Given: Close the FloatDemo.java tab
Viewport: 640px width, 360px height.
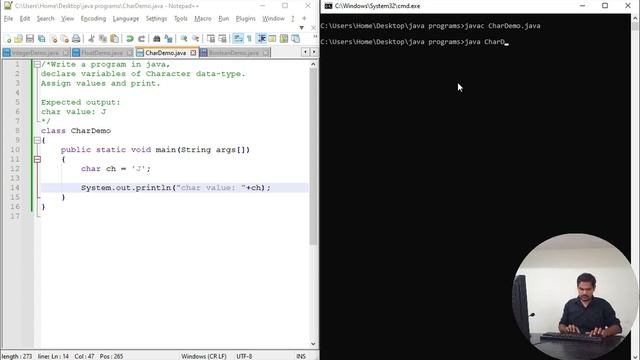Looking at the screenshot, I should pos(129,53).
